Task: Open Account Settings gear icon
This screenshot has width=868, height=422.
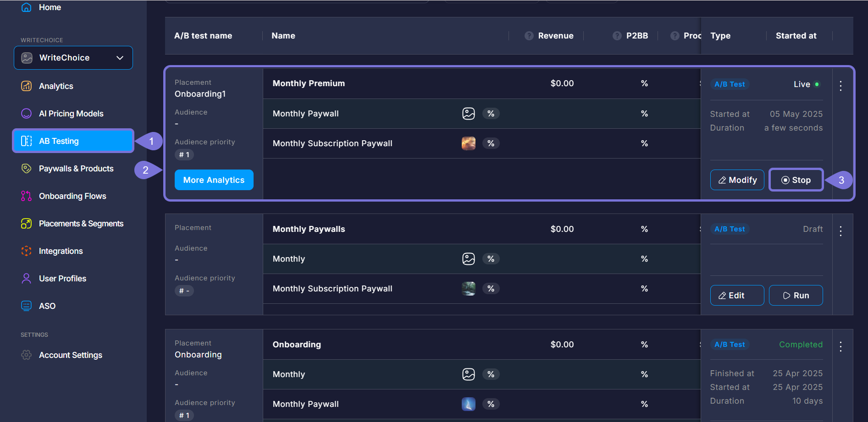Action: click(x=27, y=355)
